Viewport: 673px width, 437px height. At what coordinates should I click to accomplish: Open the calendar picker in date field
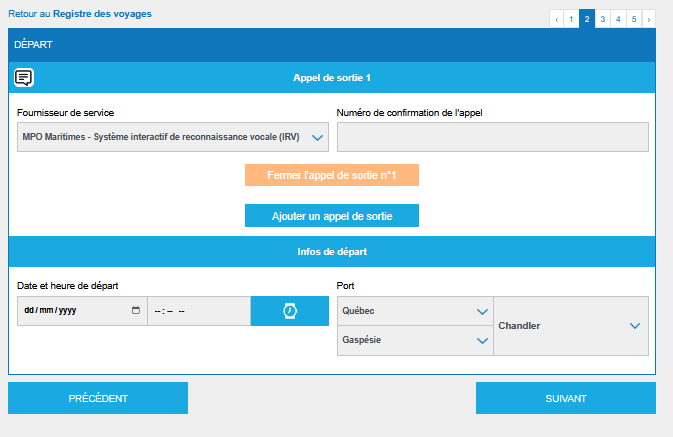point(136,311)
